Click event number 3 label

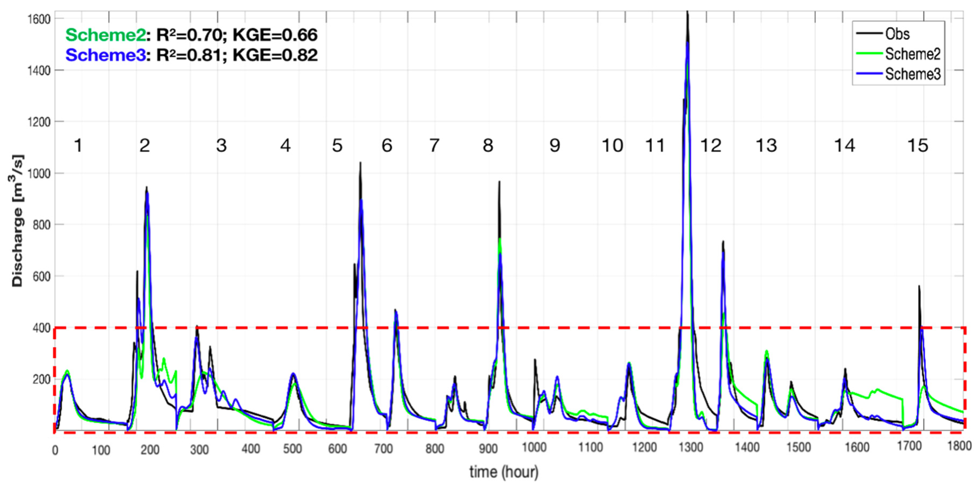pyautogui.click(x=221, y=145)
